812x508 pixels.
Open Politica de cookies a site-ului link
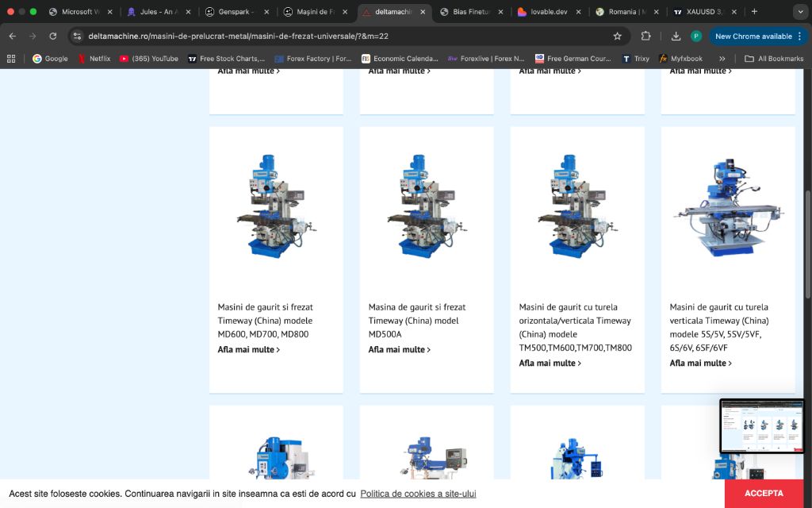(418, 494)
